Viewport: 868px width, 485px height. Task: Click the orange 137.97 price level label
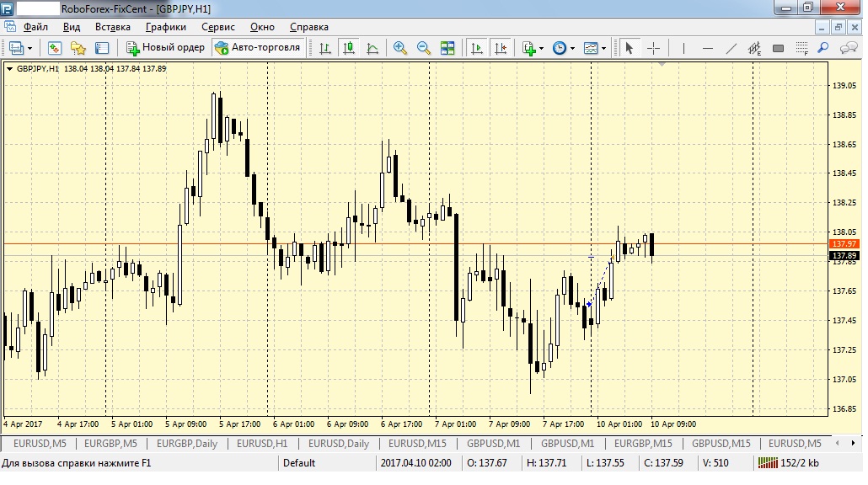(x=844, y=244)
